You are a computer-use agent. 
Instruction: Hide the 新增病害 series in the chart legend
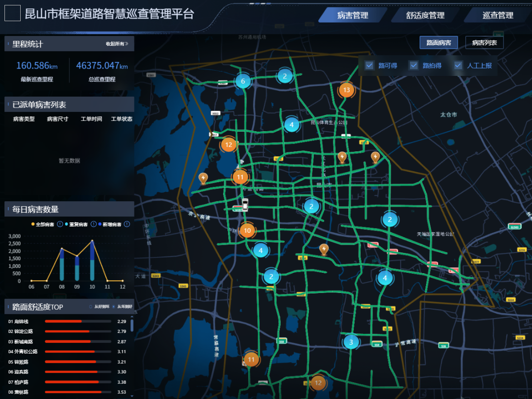(109, 224)
